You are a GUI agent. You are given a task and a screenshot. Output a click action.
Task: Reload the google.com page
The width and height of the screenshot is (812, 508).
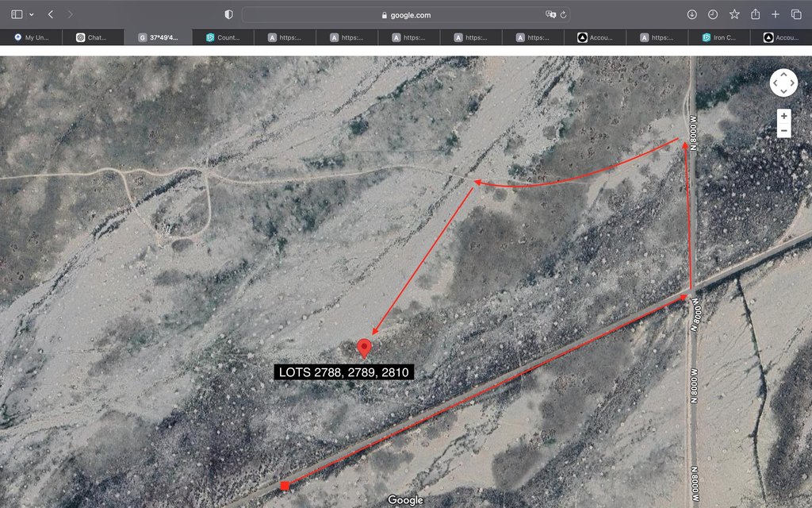click(x=564, y=14)
